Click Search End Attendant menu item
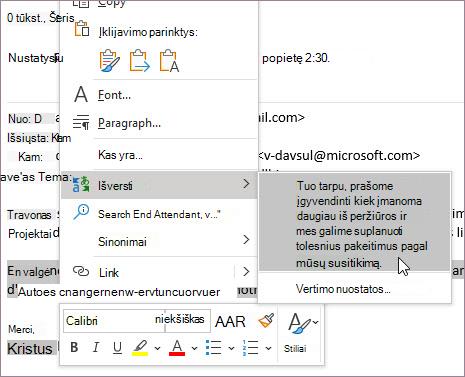465x377 pixels. point(159,214)
